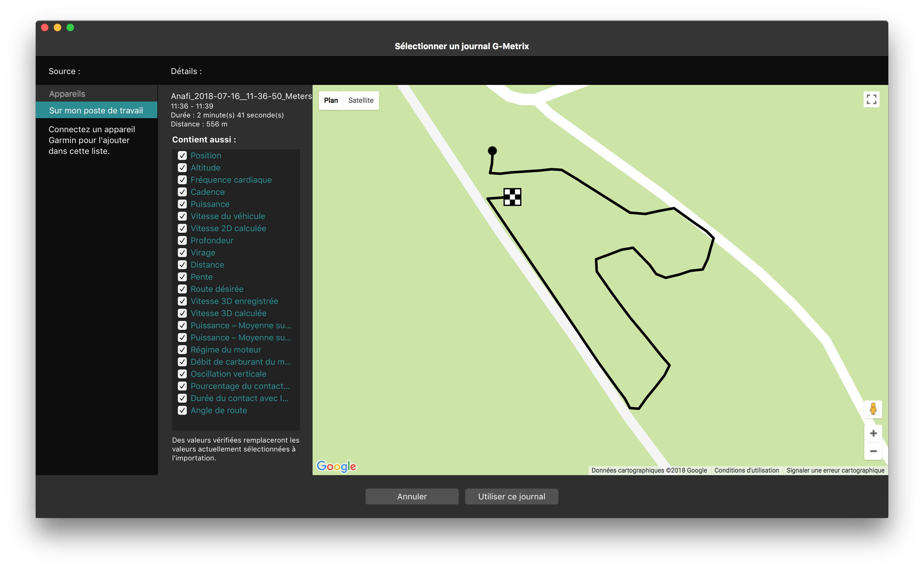
Task: Toggle Durée du contact checkbox
Action: tap(182, 398)
